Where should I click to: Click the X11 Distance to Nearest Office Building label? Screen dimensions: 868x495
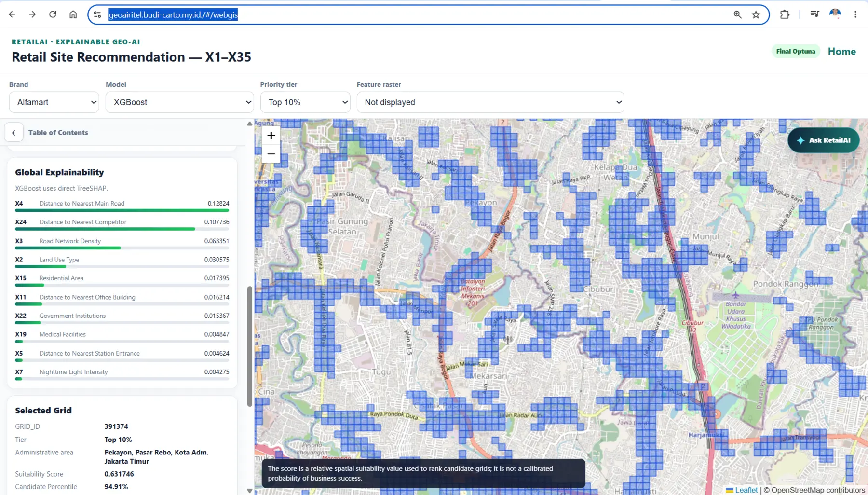click(87, 297)
